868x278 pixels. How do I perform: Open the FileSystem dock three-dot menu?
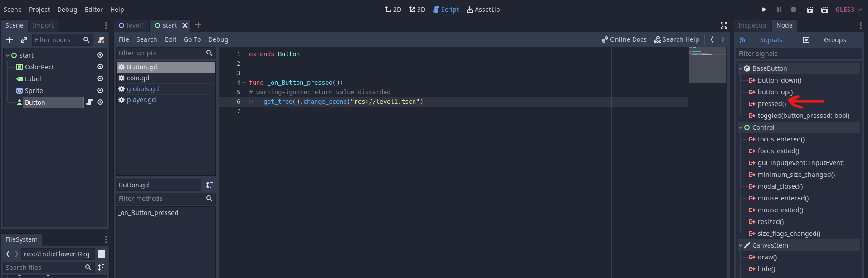106,239
